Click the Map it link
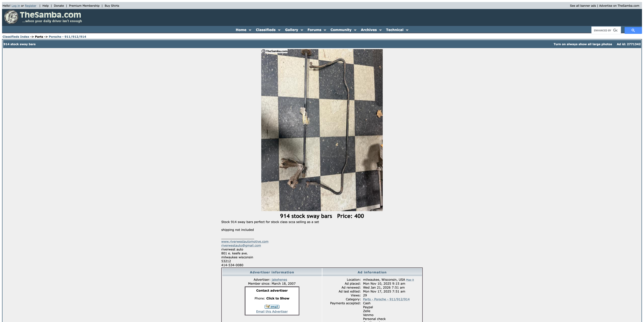644x322 pixels. pyautogui.click(x=410, y=280)
